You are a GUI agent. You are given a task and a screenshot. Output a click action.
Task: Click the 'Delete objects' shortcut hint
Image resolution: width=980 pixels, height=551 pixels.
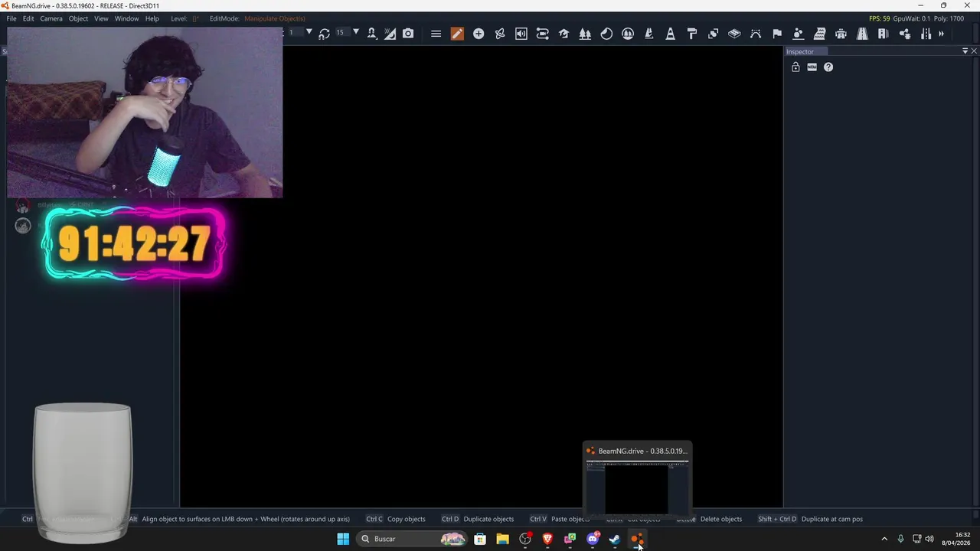pyautogui.click(x=720, y=519)
